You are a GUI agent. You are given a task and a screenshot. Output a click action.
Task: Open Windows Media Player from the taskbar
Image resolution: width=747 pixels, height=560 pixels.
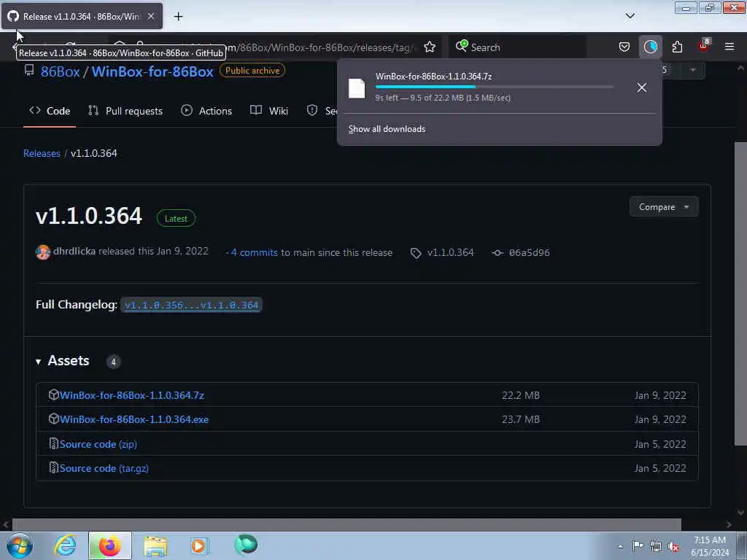click(x=199, y=546)
